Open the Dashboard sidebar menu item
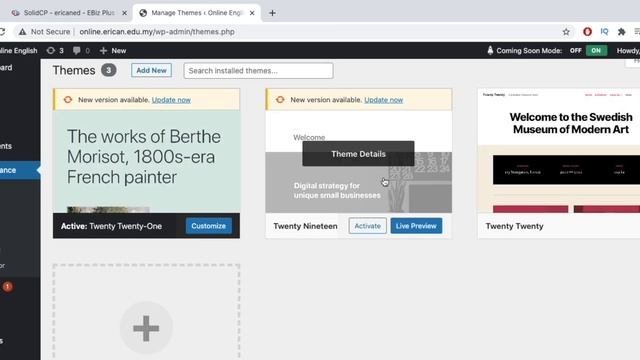The width and height of the screenshot is (640, 360). (6, 67)
